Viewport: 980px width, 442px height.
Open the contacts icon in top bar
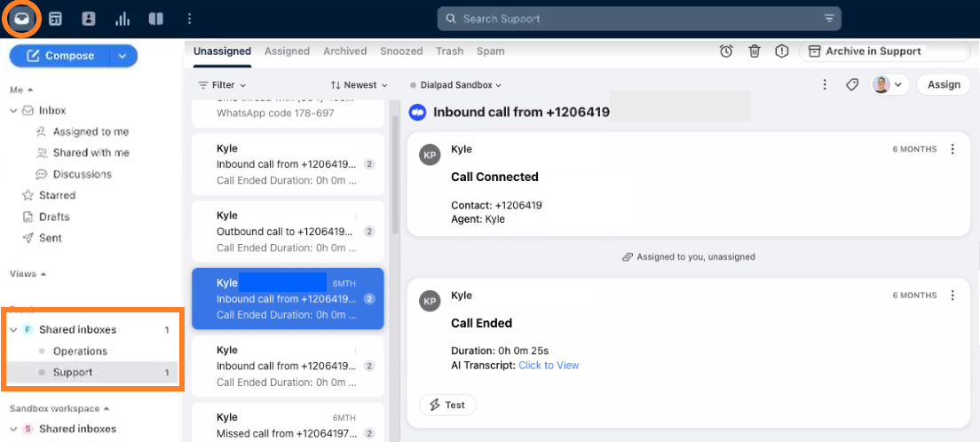[89, 19]
